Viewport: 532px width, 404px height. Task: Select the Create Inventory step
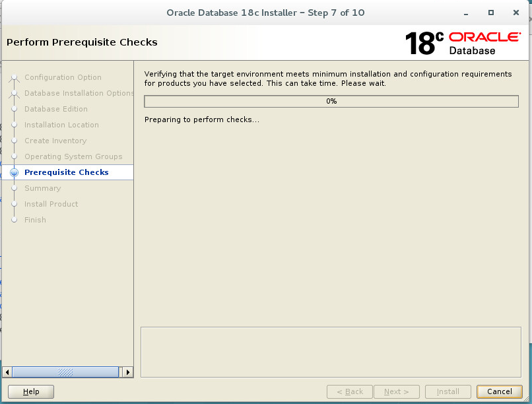point(55,141)
